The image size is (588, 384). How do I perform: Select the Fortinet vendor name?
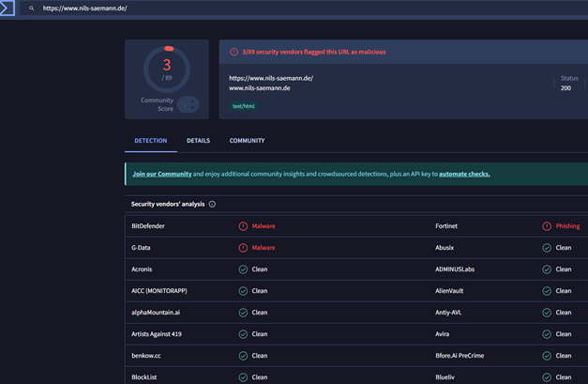[x=446, y=226]
